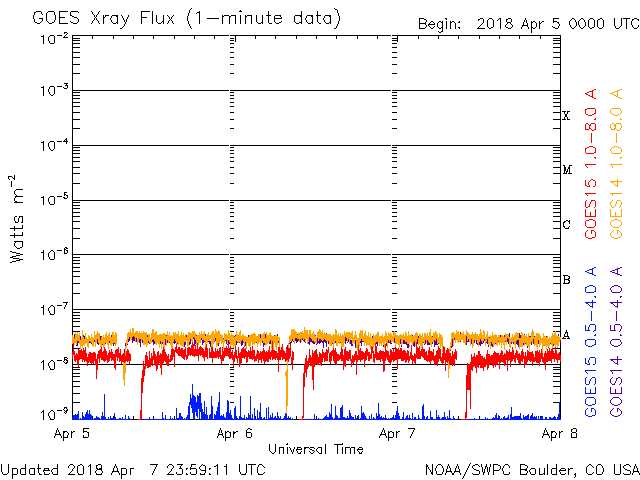Click the 10⁻² top y-axis tick label
Viewport: 640px width, 480px height.
click(55, 38)
